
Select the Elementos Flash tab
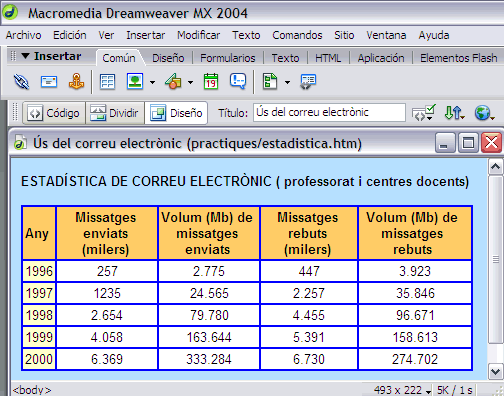point(458,58)
